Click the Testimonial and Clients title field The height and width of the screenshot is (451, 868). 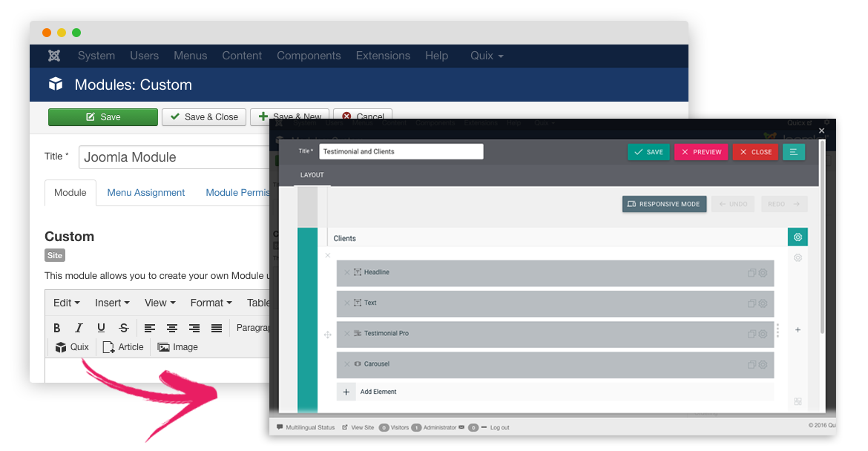coord(401,151)
